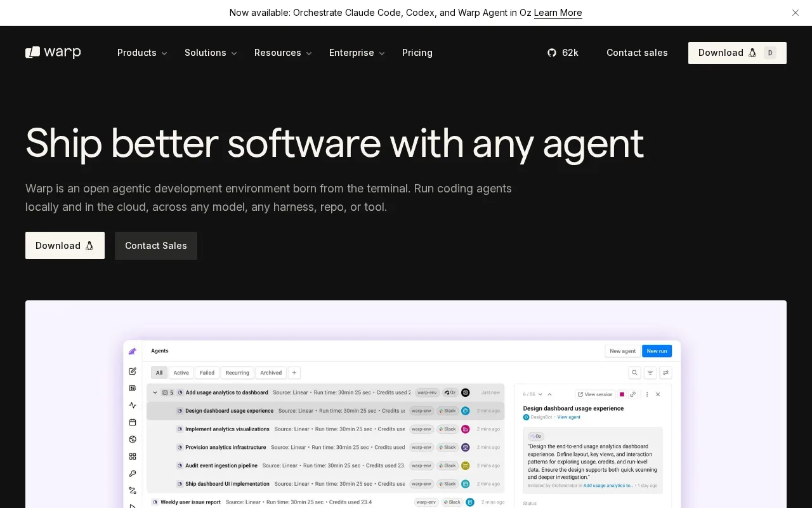Click the yellow avatar on Audit event ingestion row
The height and width of the screenshot is (508, 812).
(x=465, y=465)
